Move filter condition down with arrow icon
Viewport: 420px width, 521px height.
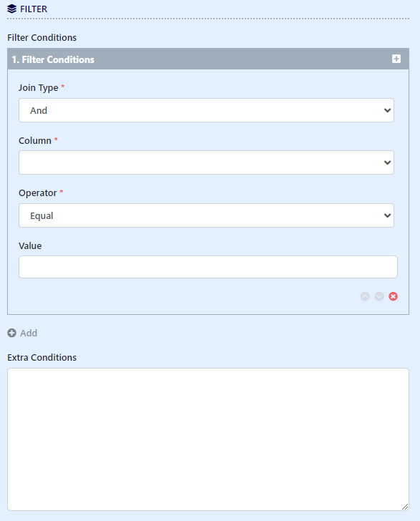pyautogui.click(x=379, y=296)
